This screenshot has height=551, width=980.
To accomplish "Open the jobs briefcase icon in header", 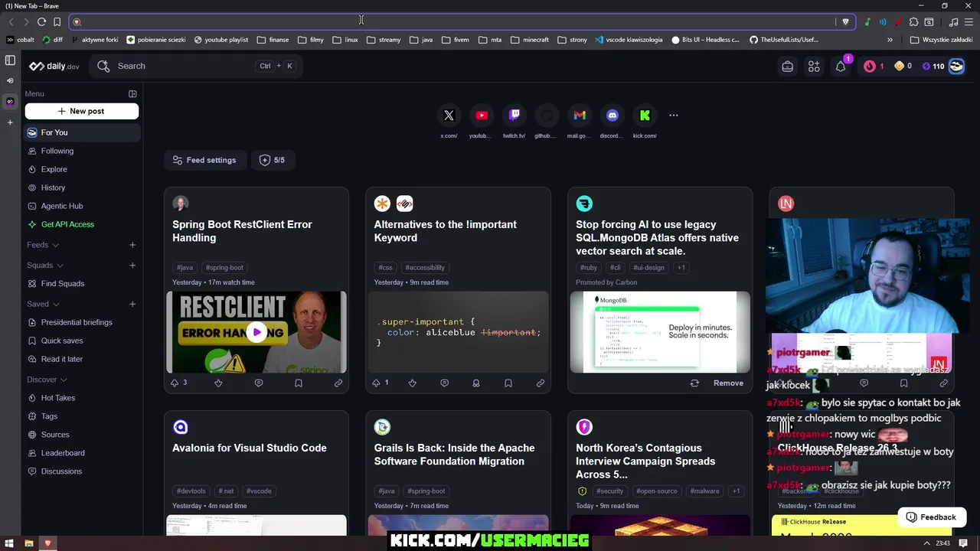I will [787, 67].
